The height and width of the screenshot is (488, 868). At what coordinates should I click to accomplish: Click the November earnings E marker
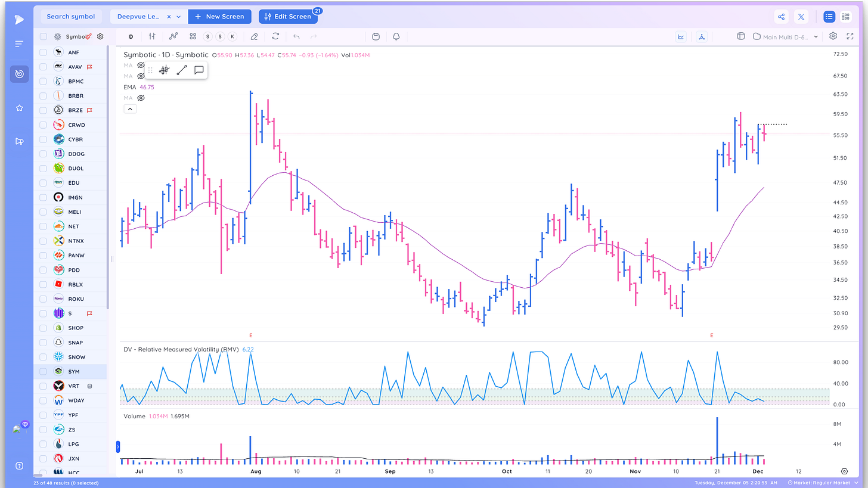(x=712, y=336)
